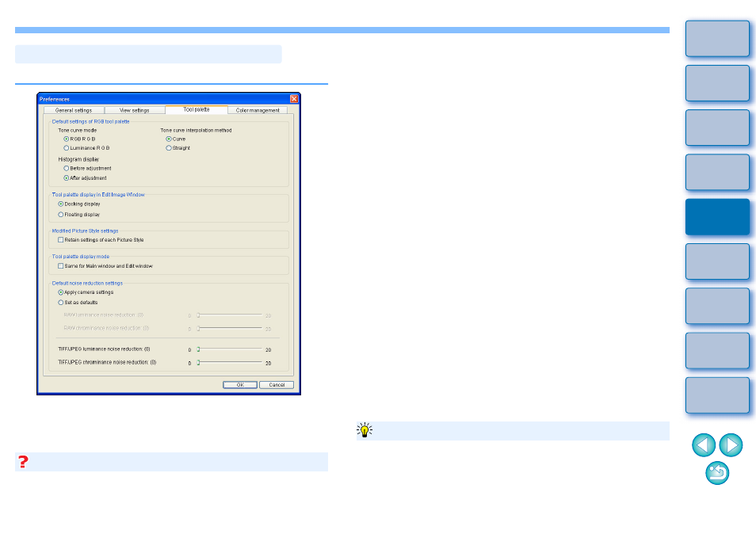Click Cancel in Preferences dialog
The width and height of the screenshot is (756, 534).
pos(277,384)
